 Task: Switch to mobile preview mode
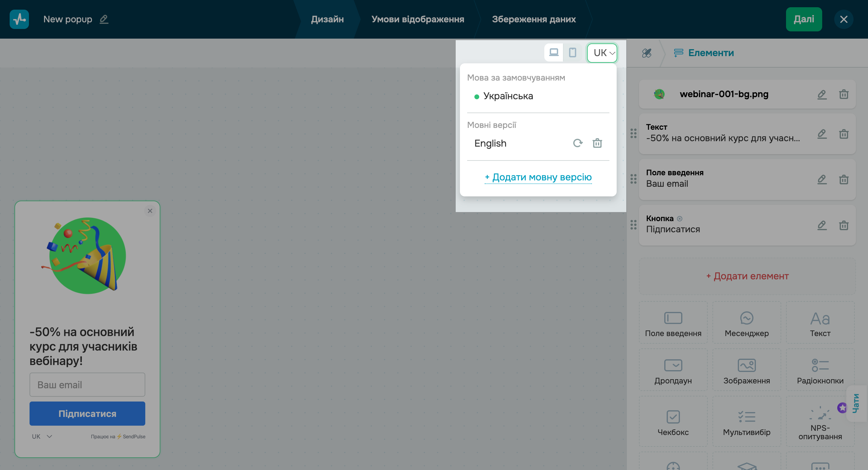(572, 52)
